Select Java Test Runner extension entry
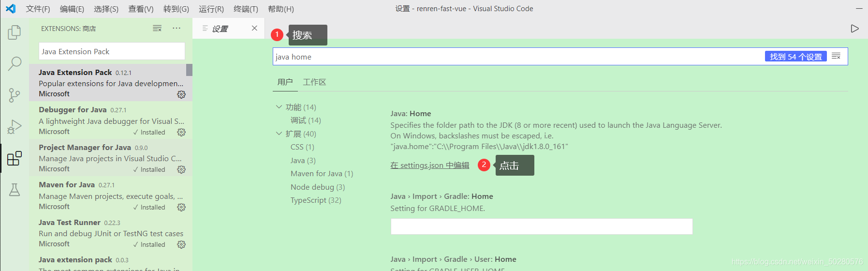Image resolution: width=868 pixels, height=271 pixels. pos(111,233)
